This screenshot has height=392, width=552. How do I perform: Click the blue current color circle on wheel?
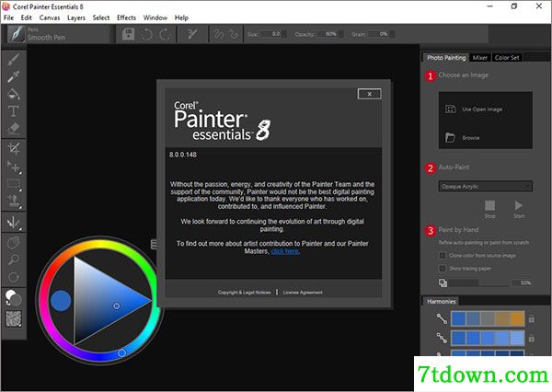61,300
